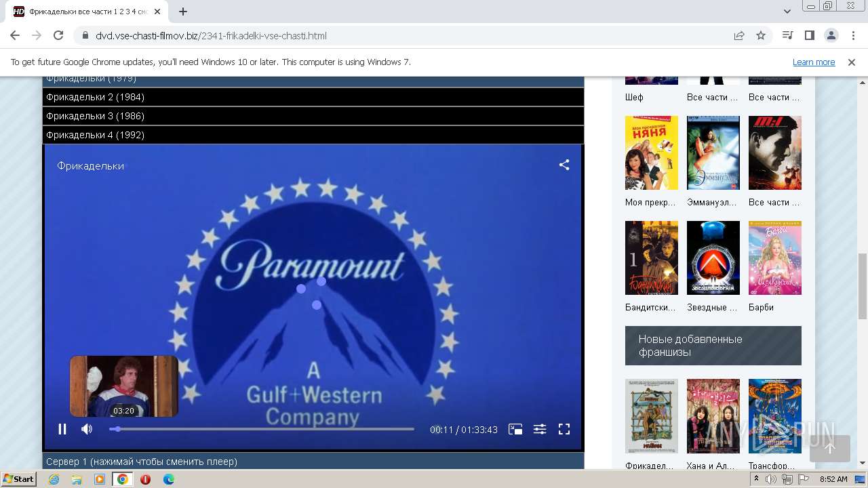Click the scroll-to-top arrow button
This screenshot has width=868, height=488.
click(830, 449)
